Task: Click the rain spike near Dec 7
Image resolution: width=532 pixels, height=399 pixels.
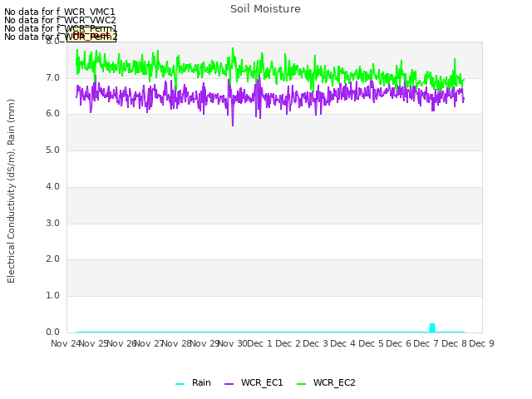Action: pyautogui.click(x=432, y=328)
